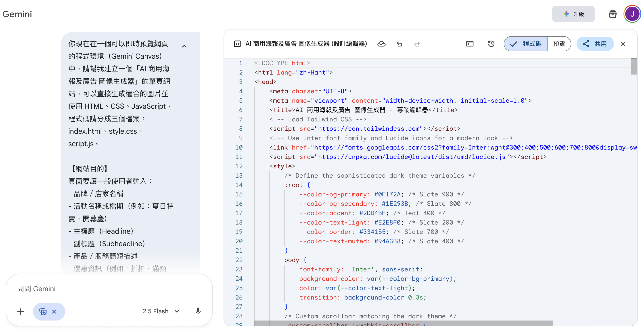Click the horizontal code scrollbar
The height and width of the screenshot is (329, 644).
[403, 323]
